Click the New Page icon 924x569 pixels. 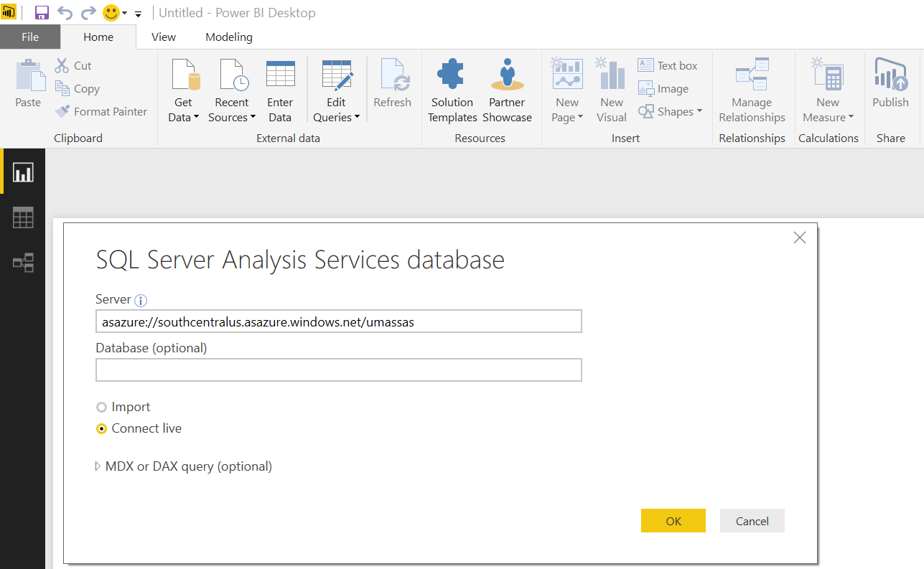[x=566, y=74]
